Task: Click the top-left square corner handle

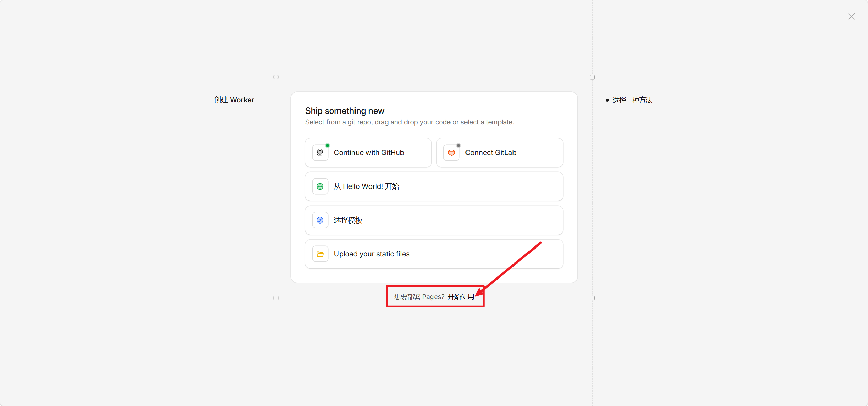Action: click(x=276, y=77)
